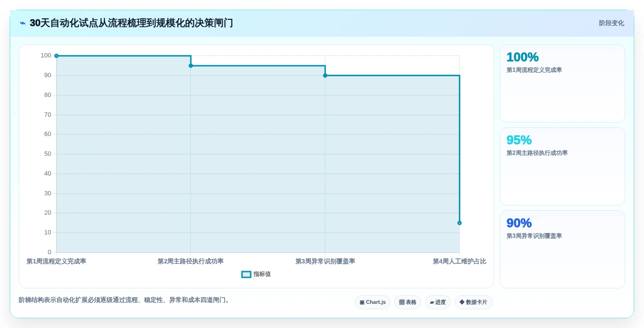Click the Chart.js tag chip
Screen dimensions: 644x328
(x=373, y=302)
